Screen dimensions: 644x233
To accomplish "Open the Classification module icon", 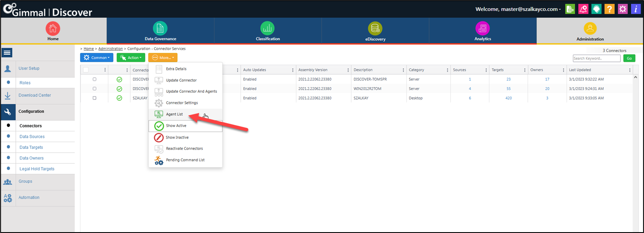I will point(268,29).
